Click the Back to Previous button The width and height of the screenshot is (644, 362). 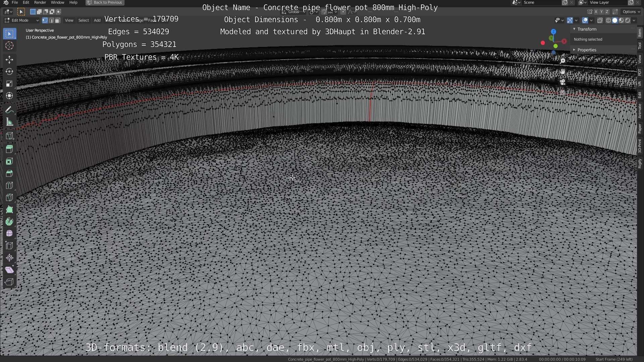click(x=105, y=2)
